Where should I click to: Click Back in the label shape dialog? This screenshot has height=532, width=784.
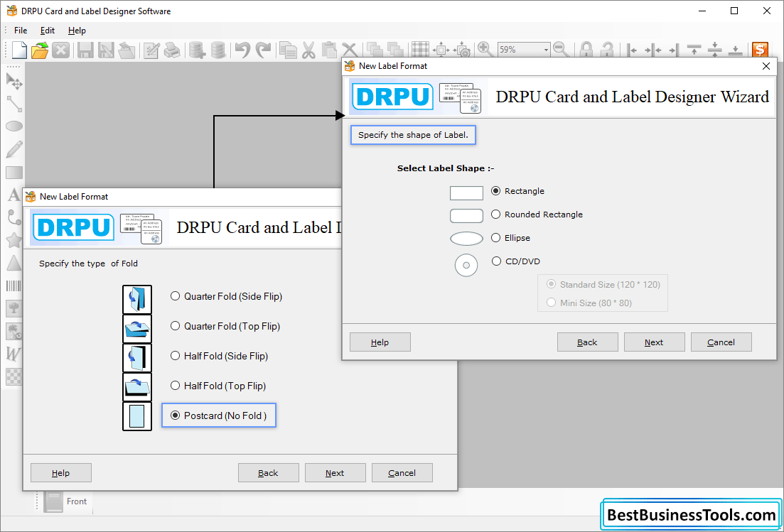point(588,342)
